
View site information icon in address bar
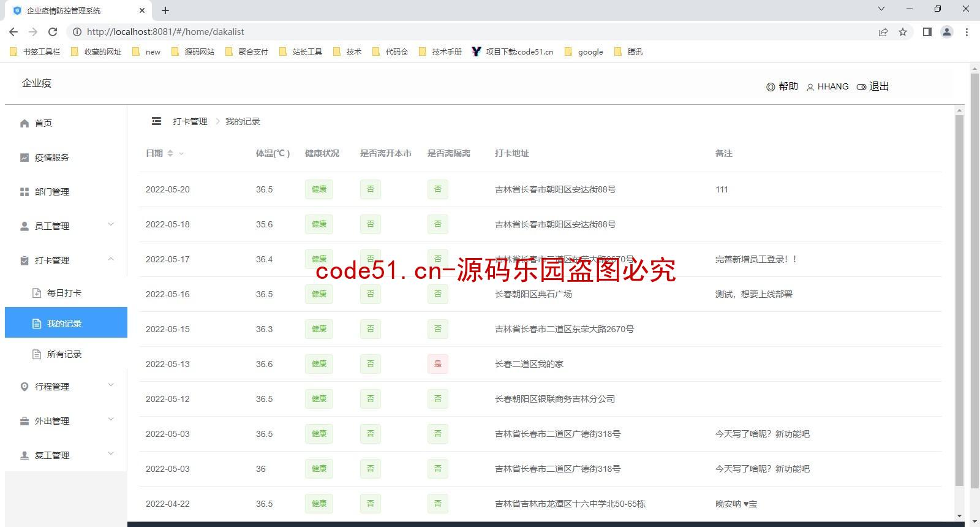pyautogui.click(x=77, y=32)
